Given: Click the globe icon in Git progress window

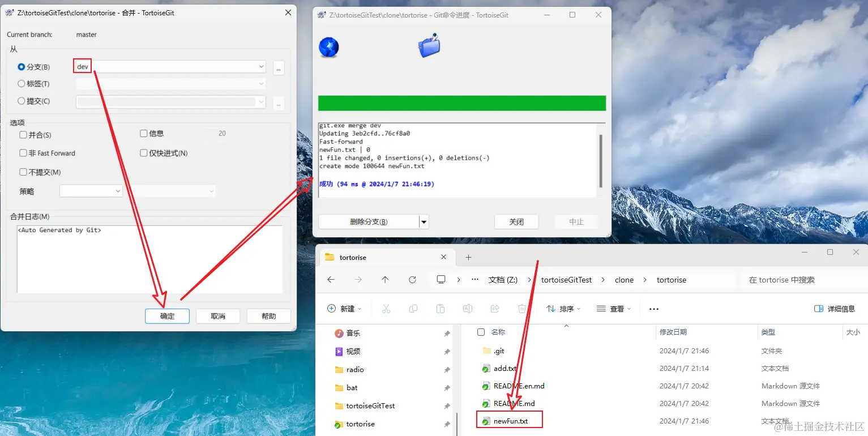Looking at the screenshot, I should [329, 47].
